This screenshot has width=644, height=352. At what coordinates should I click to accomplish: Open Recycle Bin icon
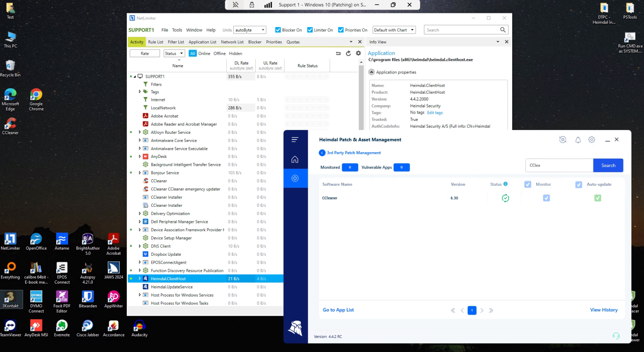[10, 68]
